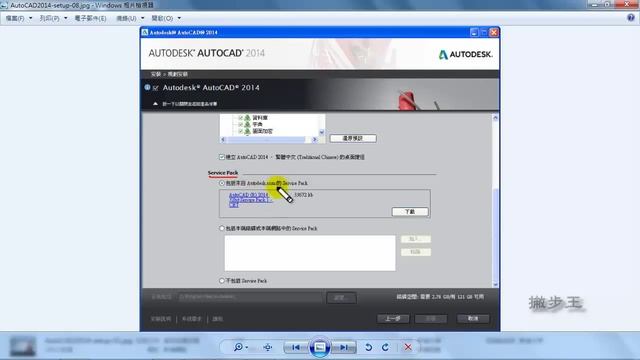Click inside the empty Service Pack list box
This screenshot has width=640, height=360.
pyautogui.click(x=310, y=253)
